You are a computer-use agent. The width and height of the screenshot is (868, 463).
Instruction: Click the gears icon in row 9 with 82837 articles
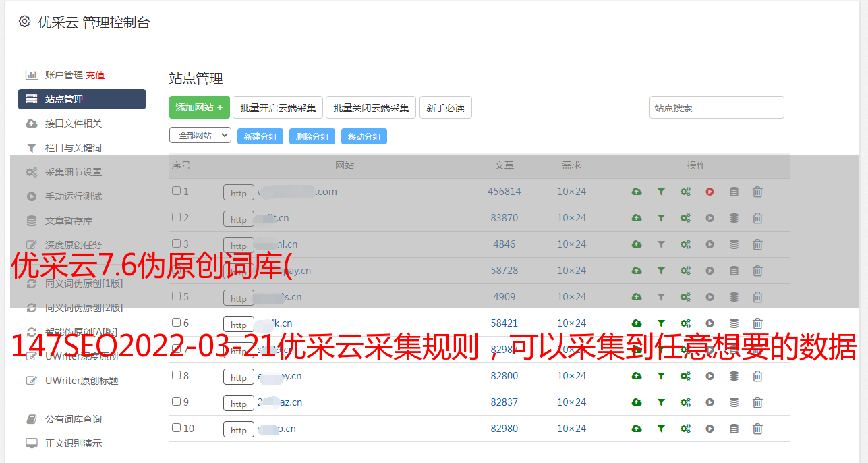(x=685, y=402)
